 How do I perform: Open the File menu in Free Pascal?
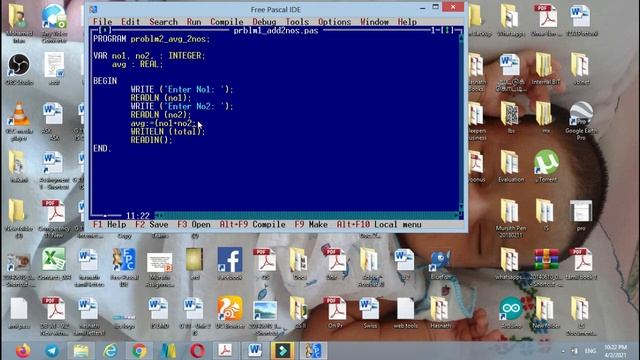tap(102, 22)
